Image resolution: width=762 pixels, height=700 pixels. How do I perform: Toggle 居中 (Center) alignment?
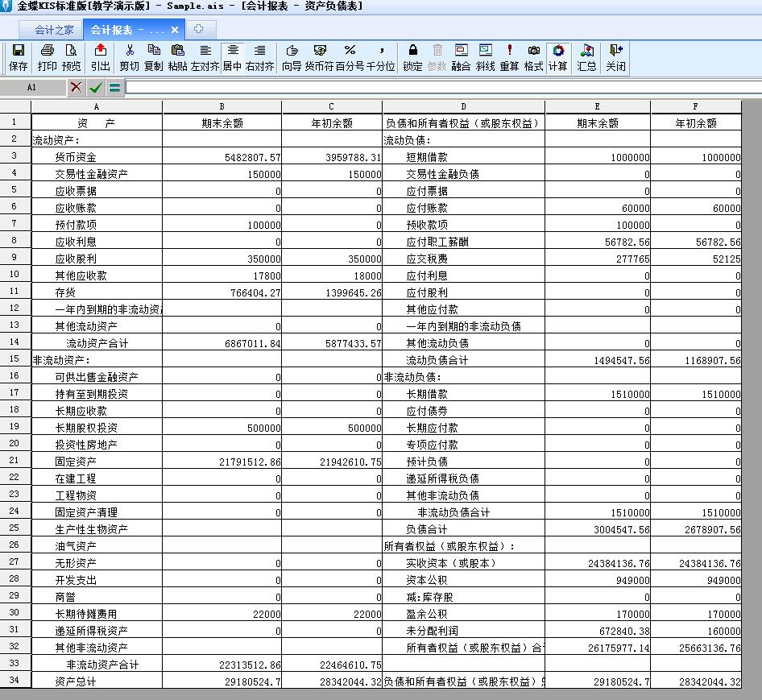pos(232,57)
